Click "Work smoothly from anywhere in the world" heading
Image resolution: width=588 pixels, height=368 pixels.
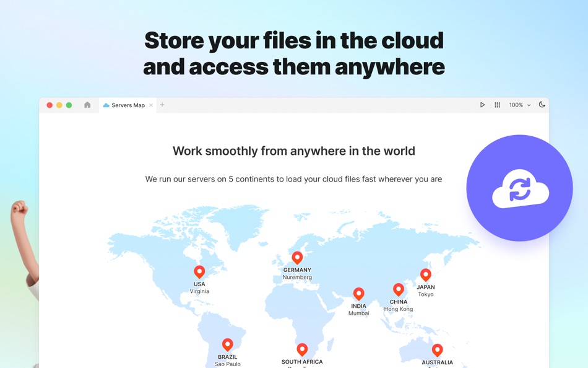tap(293, 151)
